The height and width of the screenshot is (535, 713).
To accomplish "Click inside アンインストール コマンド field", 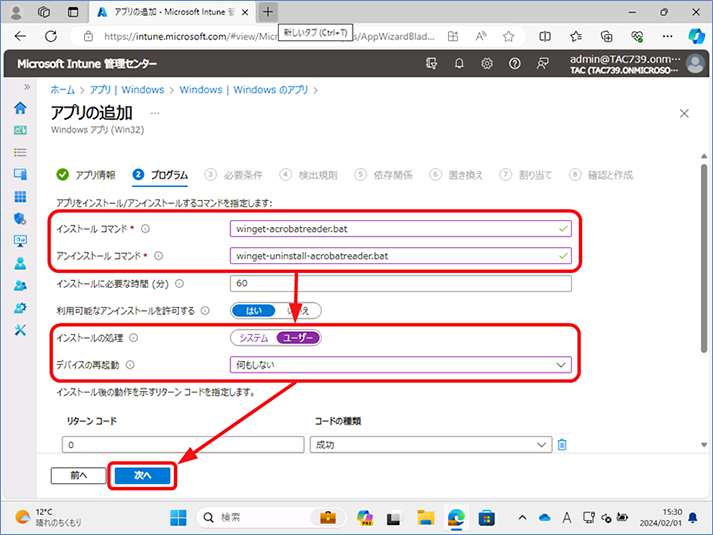I will [x=401, y=256].
